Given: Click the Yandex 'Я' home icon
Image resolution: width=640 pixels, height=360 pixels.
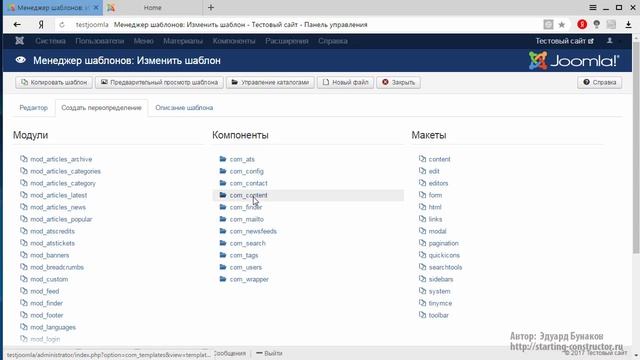Looking at the screenshot, I should [41, 25].
